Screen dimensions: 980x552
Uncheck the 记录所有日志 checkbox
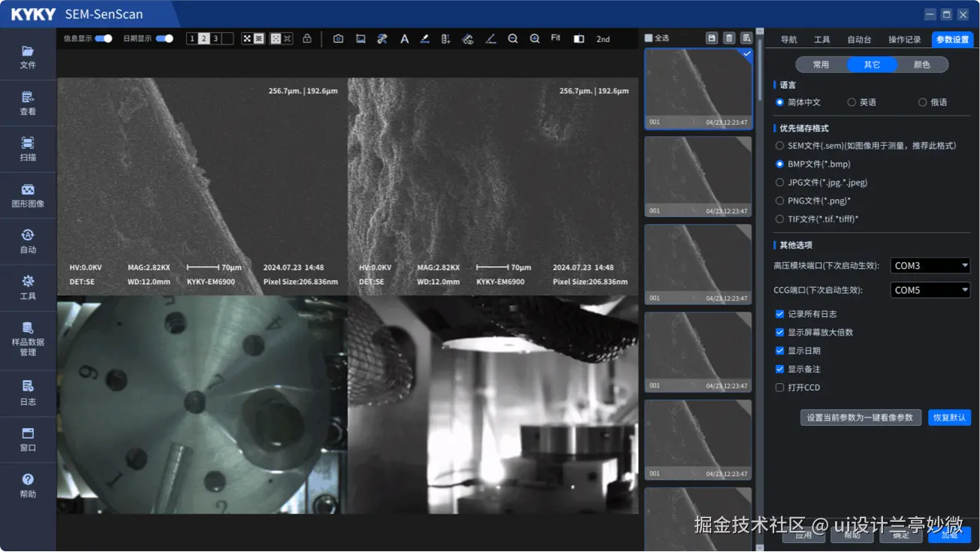click(x=779, y=314)
